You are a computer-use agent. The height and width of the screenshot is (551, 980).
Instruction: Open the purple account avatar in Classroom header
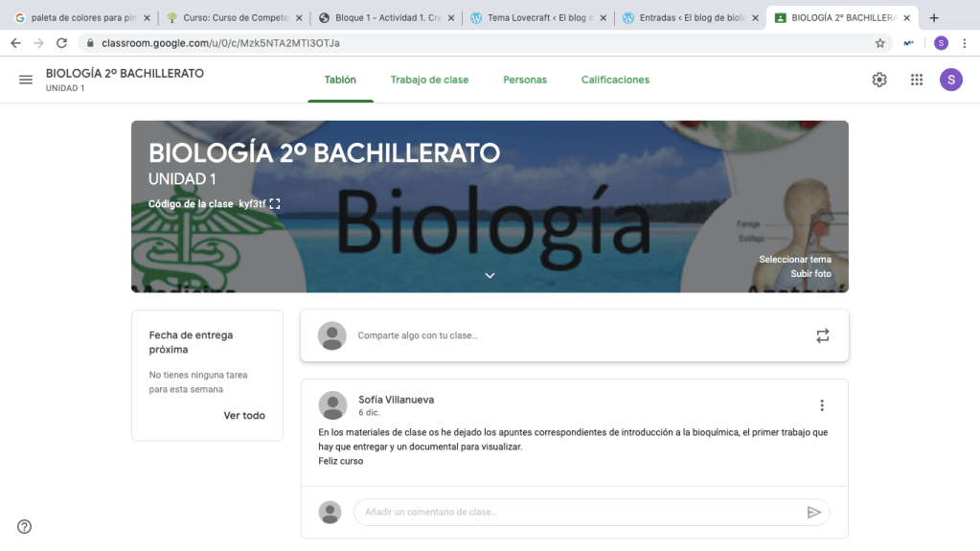click(x=950, y=80)
